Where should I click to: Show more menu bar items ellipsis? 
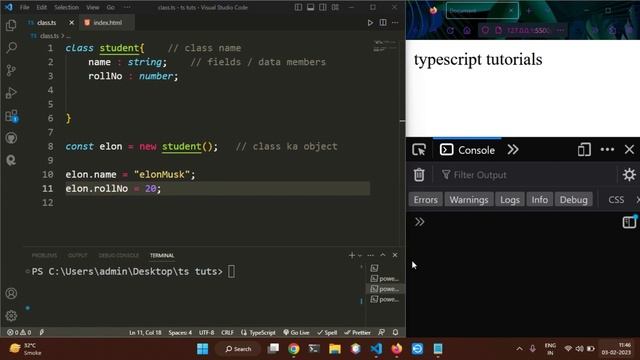[x=127, y=7]
